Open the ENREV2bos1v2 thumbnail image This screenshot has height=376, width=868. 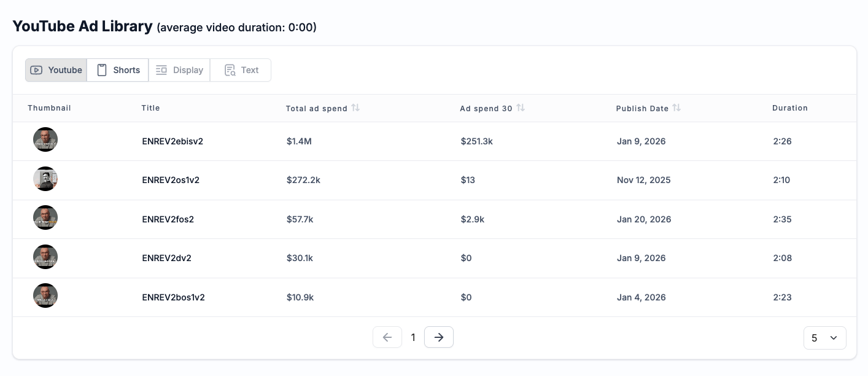pyautogui.click(x=45, y=296)
